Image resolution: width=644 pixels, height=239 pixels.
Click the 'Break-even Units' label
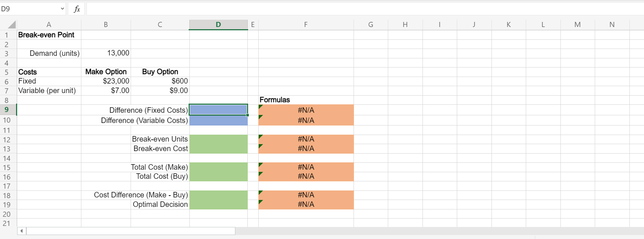(x=160, y=139)
